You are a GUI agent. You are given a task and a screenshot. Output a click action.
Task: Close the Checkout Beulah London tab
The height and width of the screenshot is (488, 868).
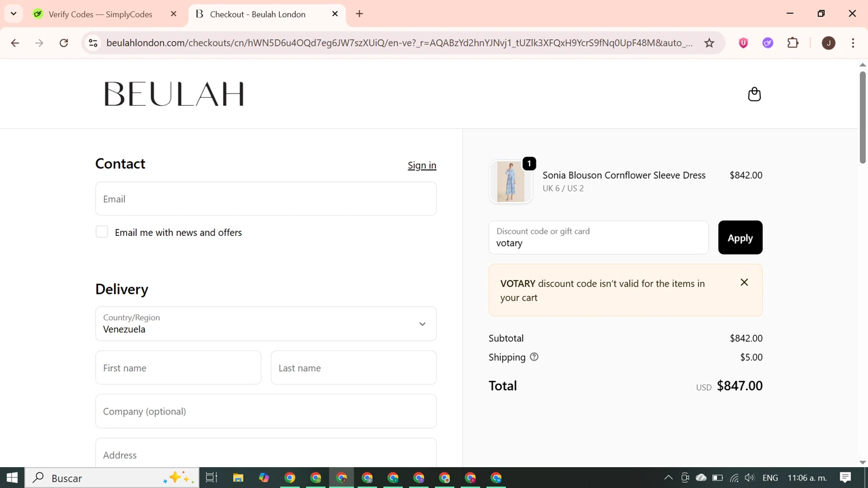[x=335, y=14]
